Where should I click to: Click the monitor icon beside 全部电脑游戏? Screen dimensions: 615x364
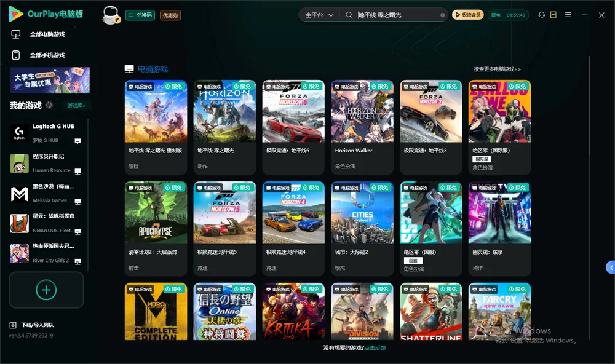16,34
